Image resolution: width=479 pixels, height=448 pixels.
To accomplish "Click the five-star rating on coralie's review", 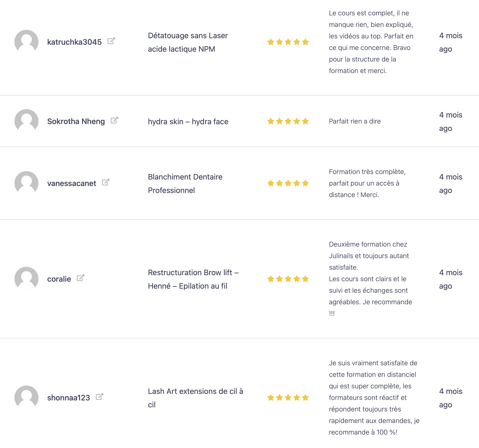I will [x=288, y=279].
